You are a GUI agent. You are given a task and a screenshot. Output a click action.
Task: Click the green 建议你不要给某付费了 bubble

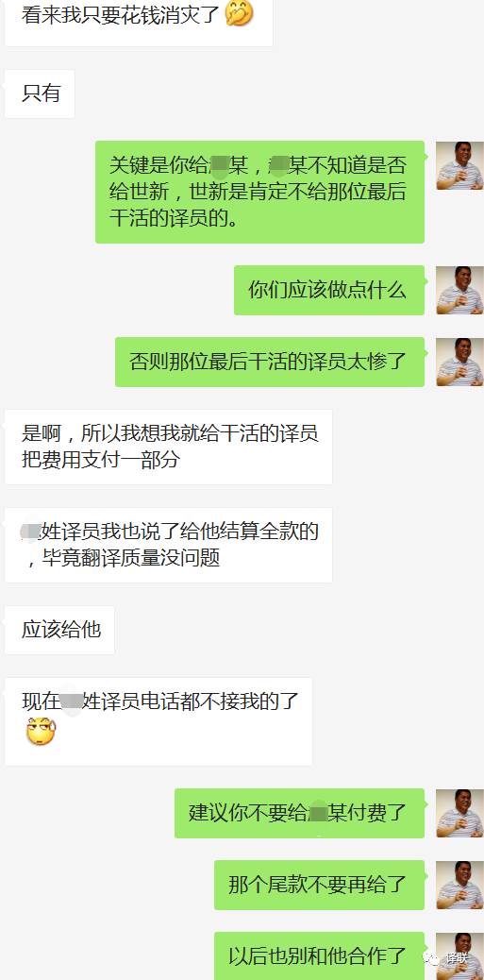click(300, 813)
